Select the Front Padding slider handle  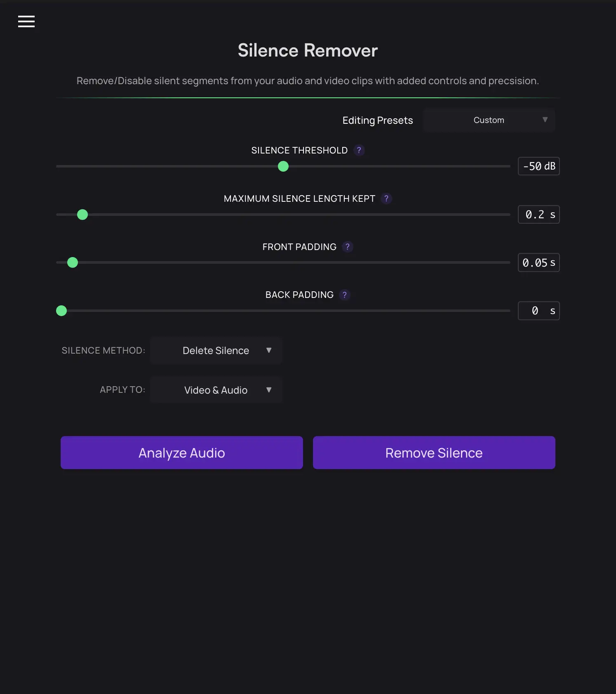73,262
